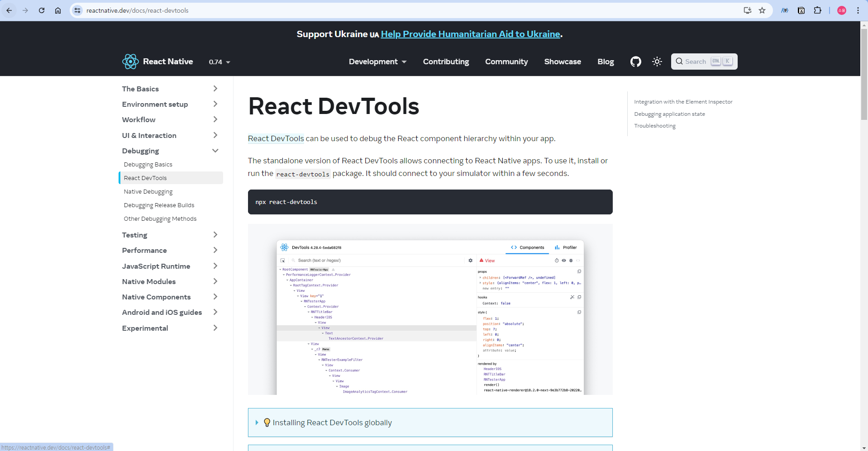Viewport: 868px width, 451px height.
Task: Open the browser extensions puzzle icon
Action: [817, 10]
